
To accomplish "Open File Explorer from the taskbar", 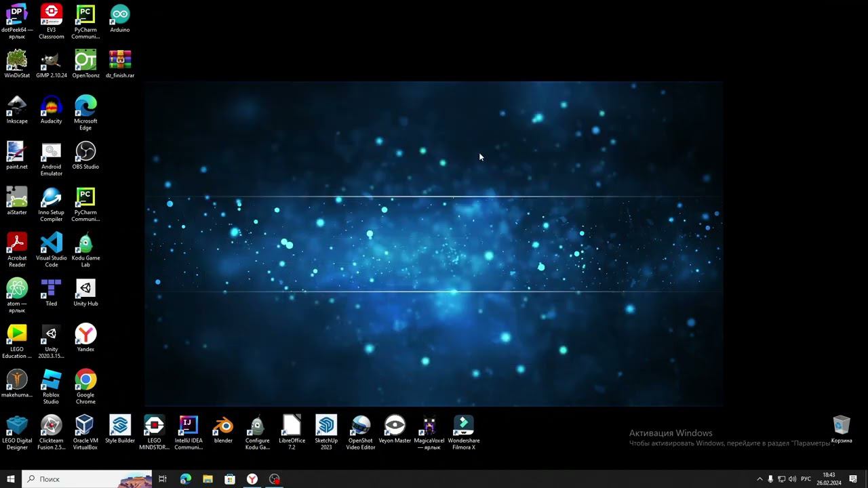I will (208, 479).
